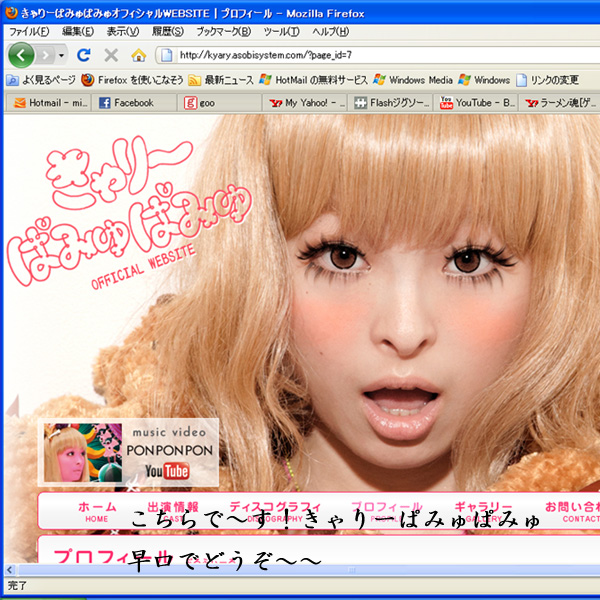
Task: Open the PONPONPON music video thumbnail
Action: click(x=83, y=453)
